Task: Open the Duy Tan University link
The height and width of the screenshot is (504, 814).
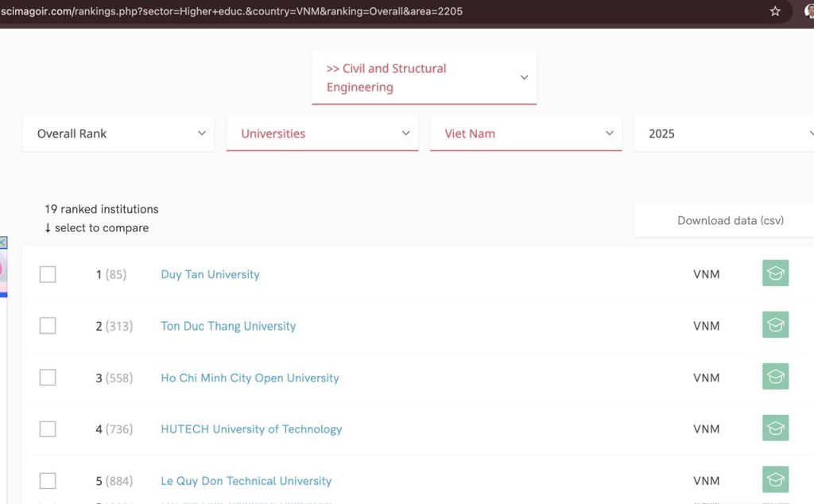Action: click(210, 274)
